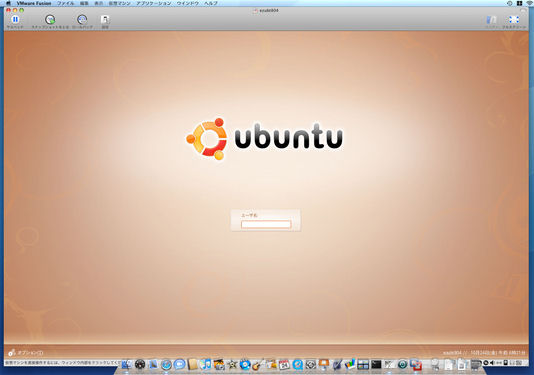
Task: Take a snapshot using the snapshot icon
Action: click(50, 19)
